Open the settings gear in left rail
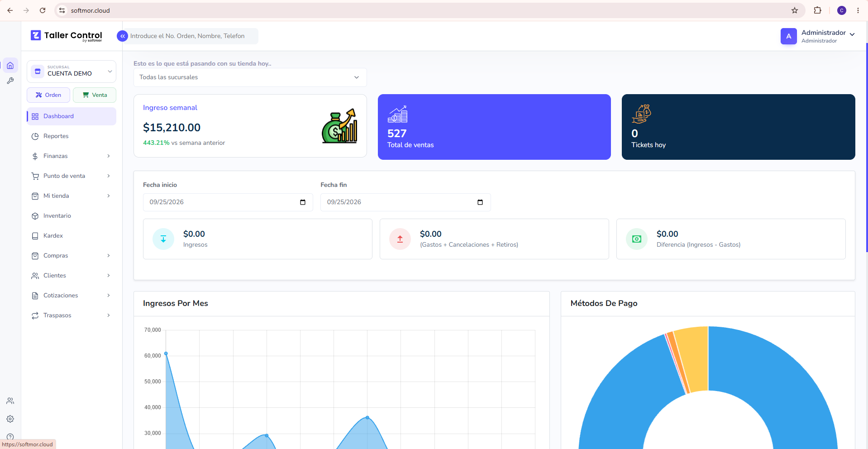868x449 pixels. click(10, 419)
